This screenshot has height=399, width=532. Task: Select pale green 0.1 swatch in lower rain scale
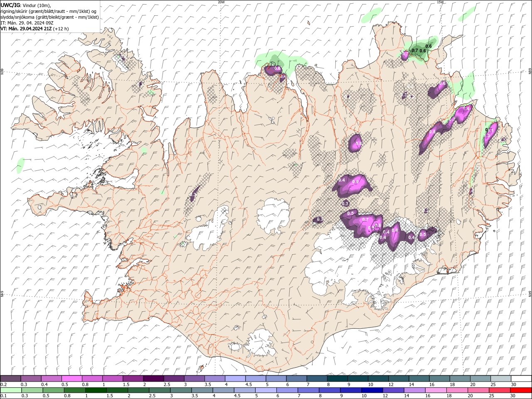click(x=11, y=390)
